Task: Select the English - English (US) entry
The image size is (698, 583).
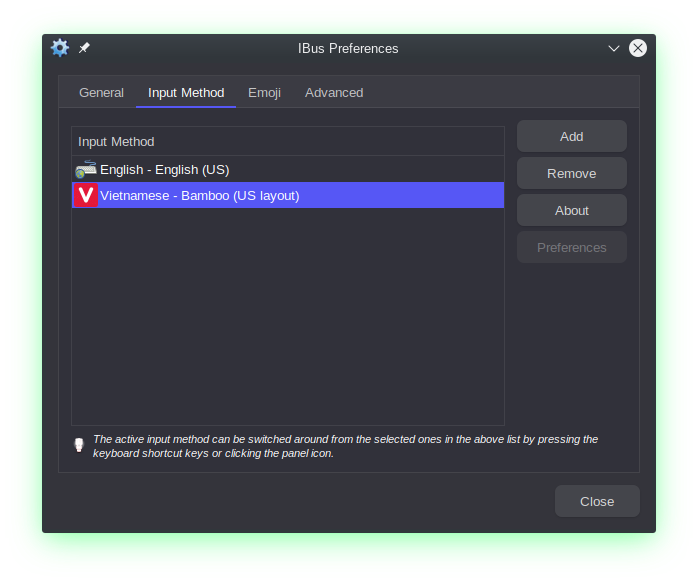Action: pos(165,169)
